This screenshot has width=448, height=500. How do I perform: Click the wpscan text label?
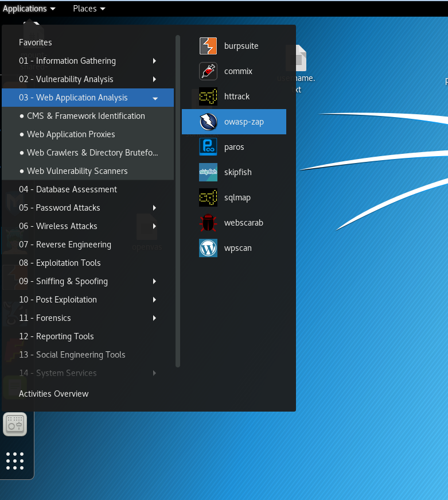click(237, 248)
